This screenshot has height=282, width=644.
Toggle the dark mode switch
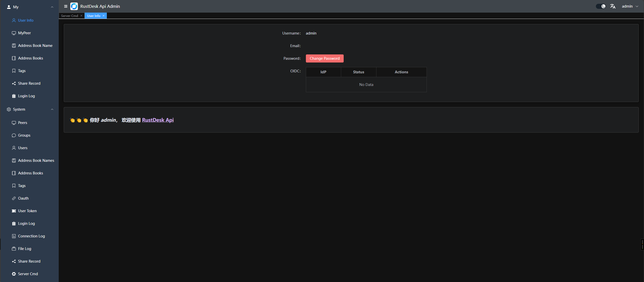click(x=600, y=6)
